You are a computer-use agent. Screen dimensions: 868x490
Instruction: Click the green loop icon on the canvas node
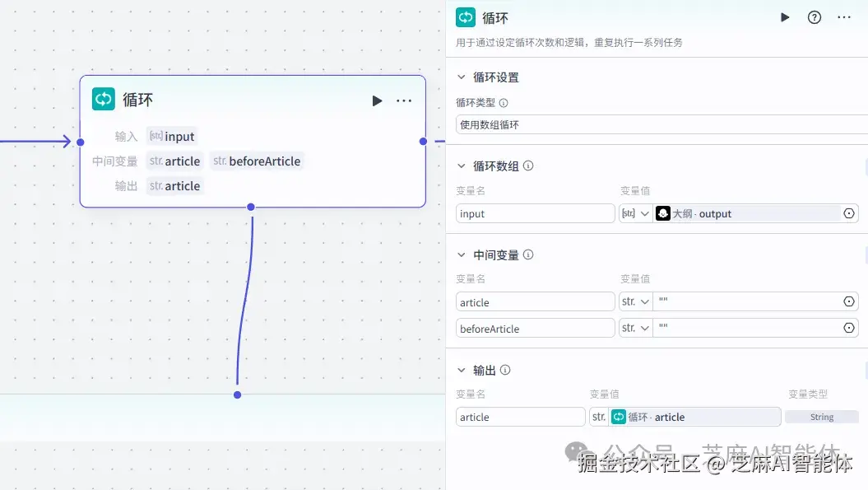(x=103, y=99)
